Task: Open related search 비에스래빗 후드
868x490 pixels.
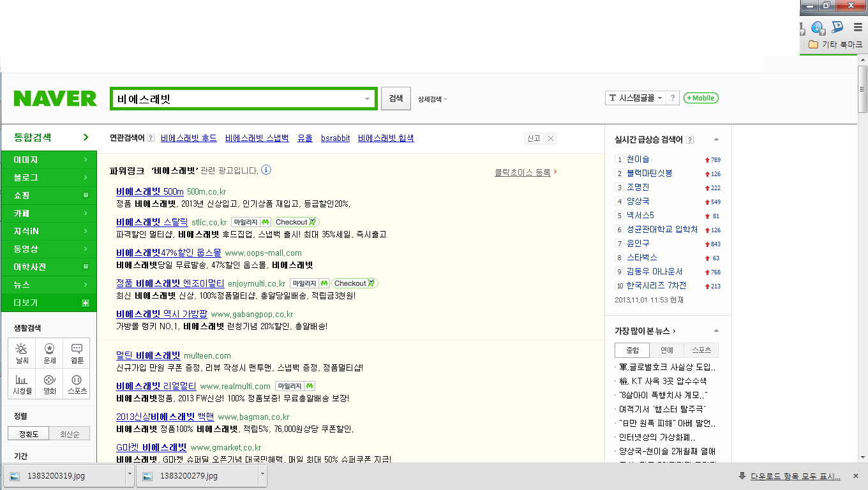Action: [x=189, y=138]
